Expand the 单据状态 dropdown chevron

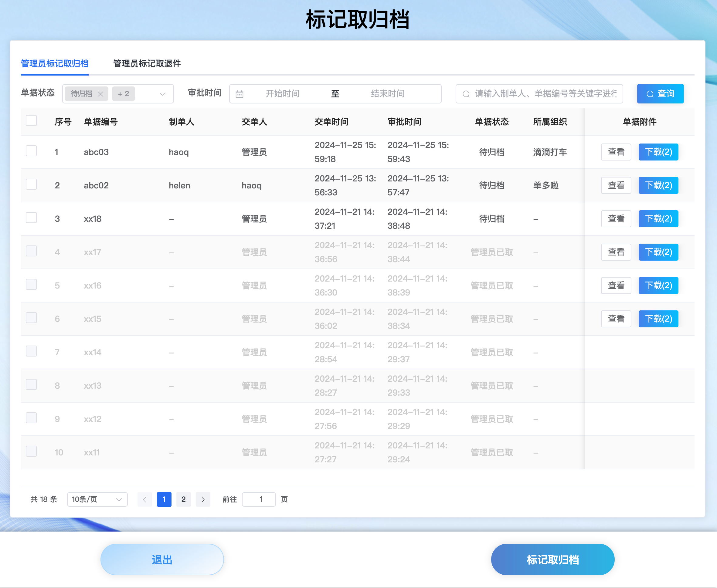(x=163, y=94)
